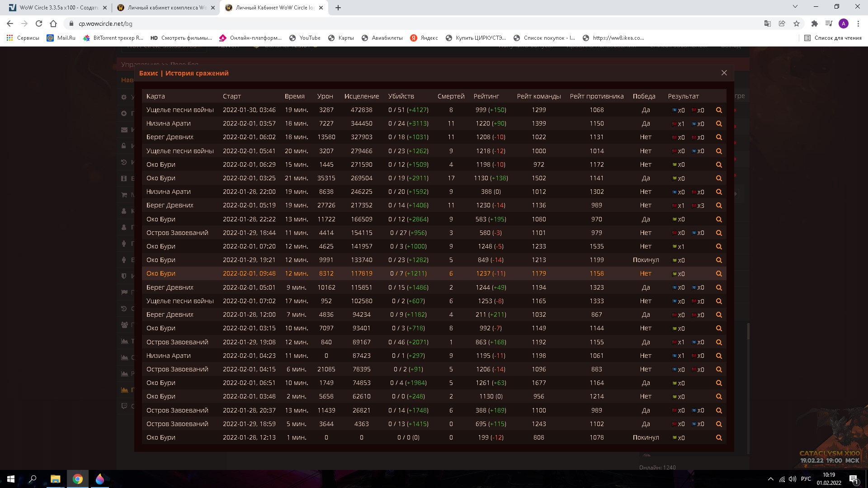Open Chrome three-dot menu

pos(858,23)
